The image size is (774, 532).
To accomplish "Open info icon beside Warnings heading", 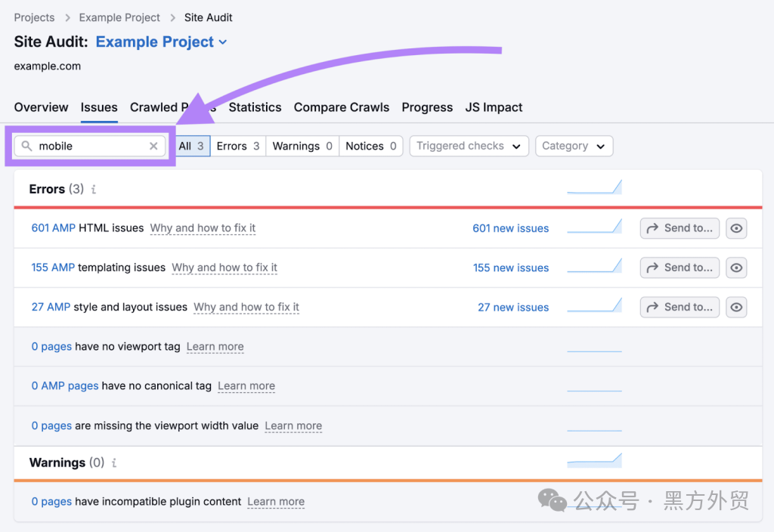I will (x=114, y=463).
